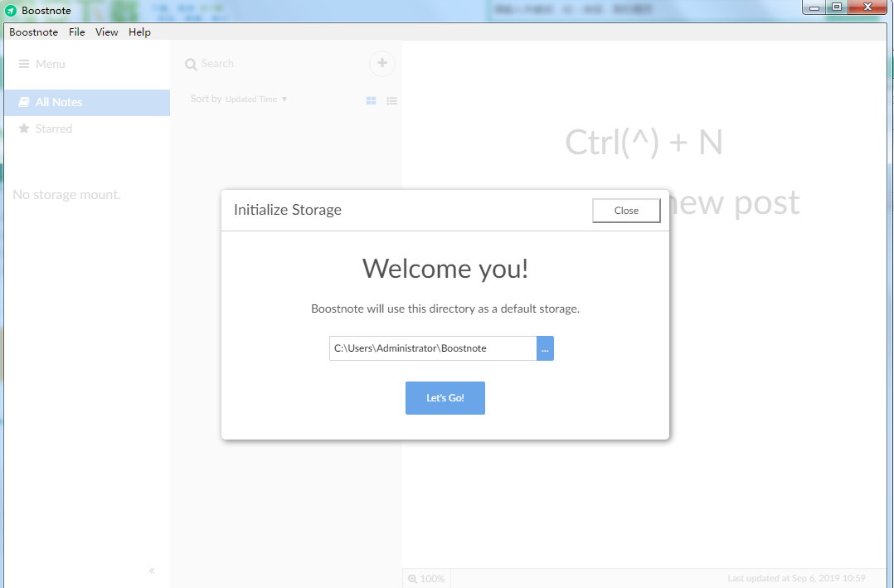Switch notes to list view
The width and height of the screenshot is (894, 588).
pos(391,100)
